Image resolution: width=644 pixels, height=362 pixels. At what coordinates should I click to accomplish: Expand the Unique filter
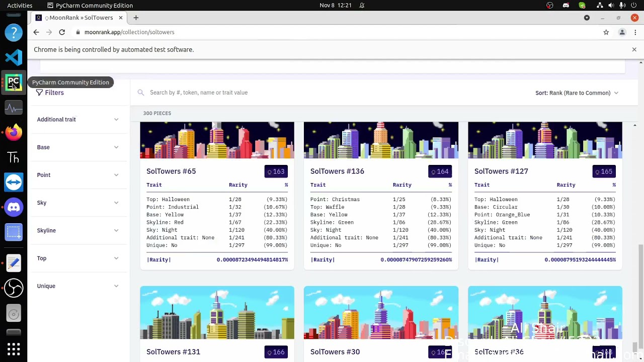pos(77,286)
